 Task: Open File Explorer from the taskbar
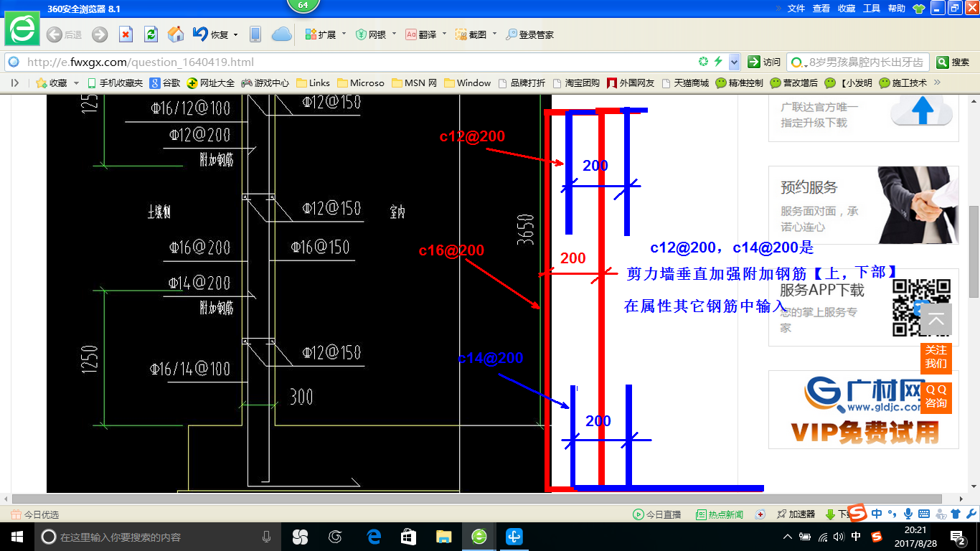click(443, 537)
